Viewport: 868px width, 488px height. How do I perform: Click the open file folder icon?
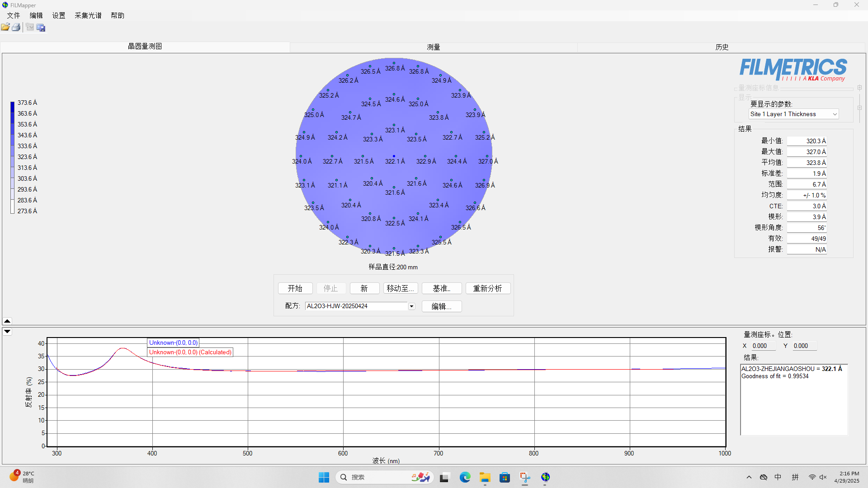[5, 28]
